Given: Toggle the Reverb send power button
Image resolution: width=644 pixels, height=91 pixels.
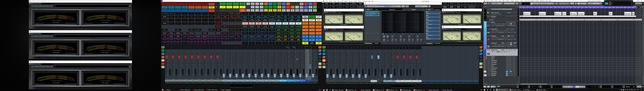Looking at the screenshot, I should pyautogui.click(x=427, y=12).
